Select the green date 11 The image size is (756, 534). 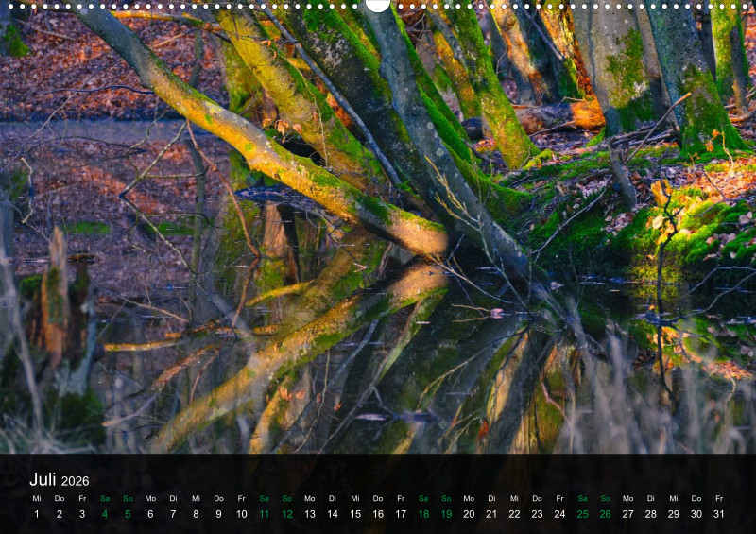tap(264, 514)
